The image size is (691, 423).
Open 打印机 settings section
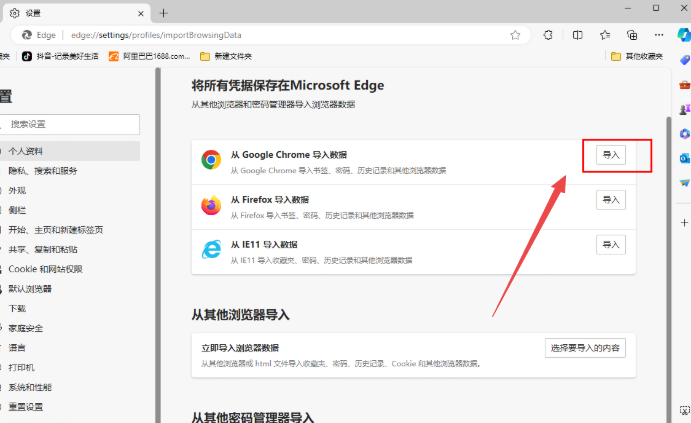coord(21,367)
